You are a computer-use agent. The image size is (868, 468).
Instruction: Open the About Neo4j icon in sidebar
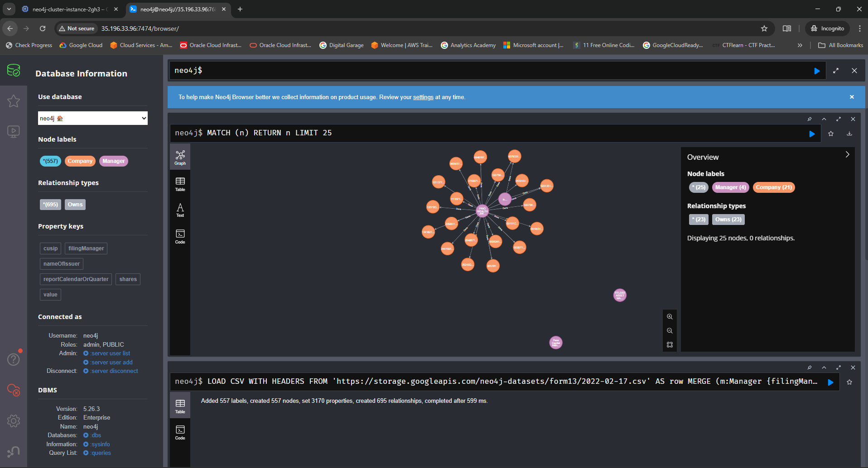coord(14,451)
